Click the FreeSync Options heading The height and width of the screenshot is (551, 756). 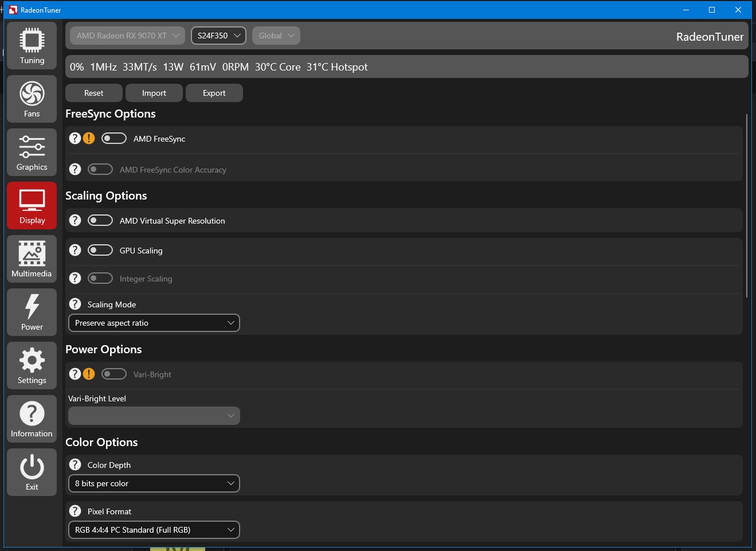(x=111, y=114)
